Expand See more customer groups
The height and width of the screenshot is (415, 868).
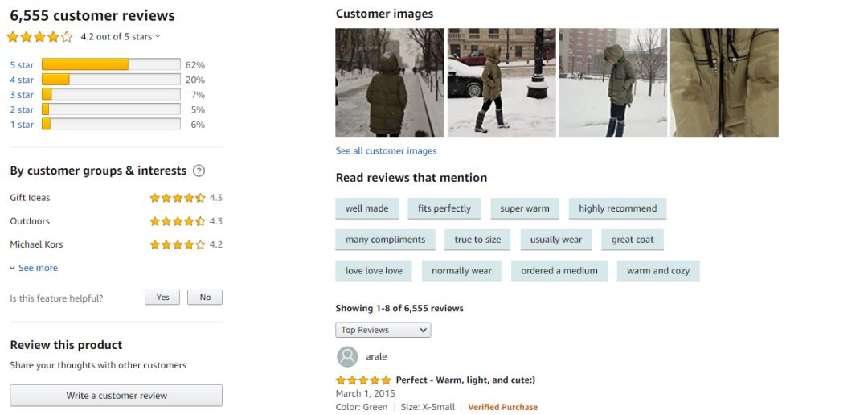(x=34, y=268)
